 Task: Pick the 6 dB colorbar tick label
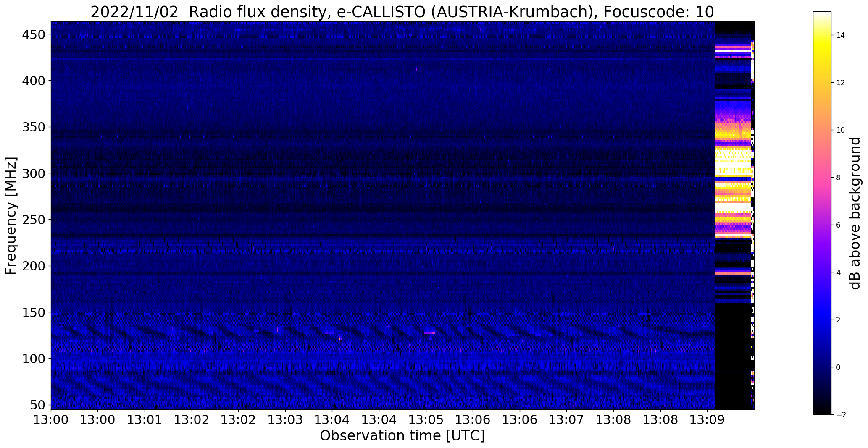[839, 225]
